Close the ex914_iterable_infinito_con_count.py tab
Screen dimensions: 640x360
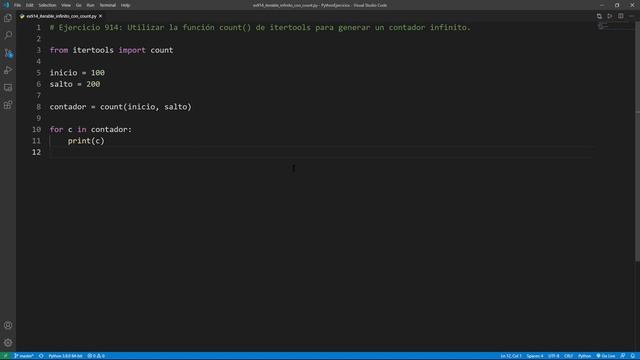100,16
